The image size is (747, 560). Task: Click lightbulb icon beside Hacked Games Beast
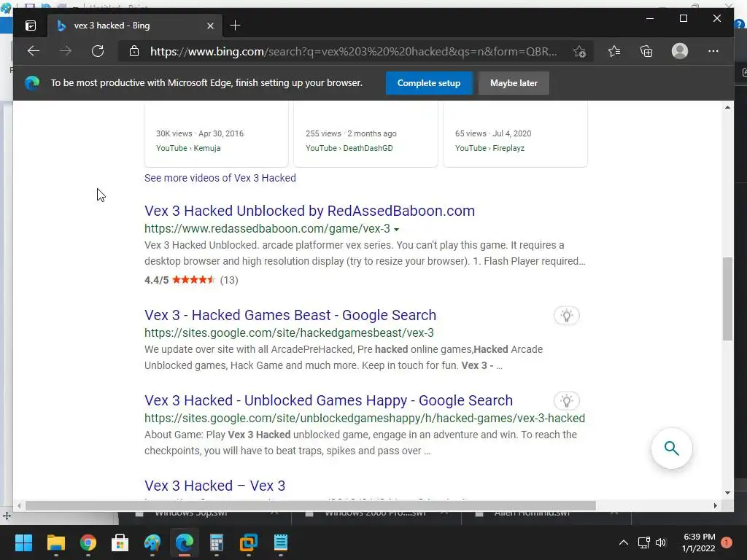pos(566,315)
